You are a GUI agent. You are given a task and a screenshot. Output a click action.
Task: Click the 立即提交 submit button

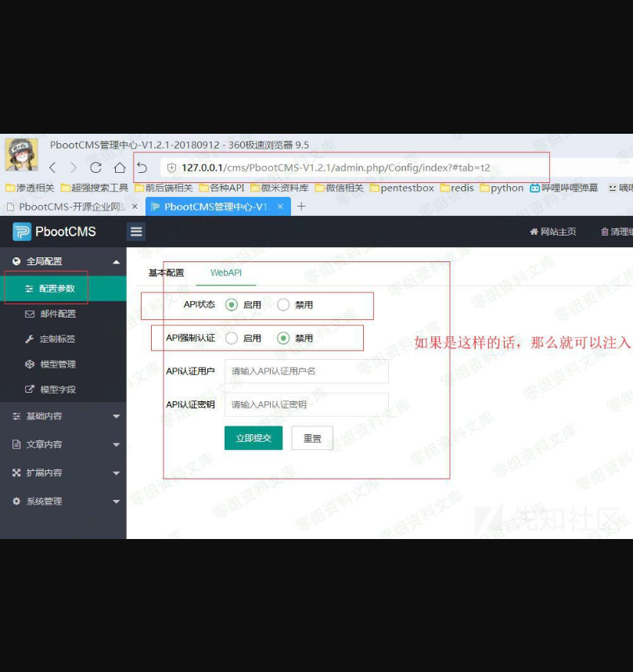(x=253, y=438)
